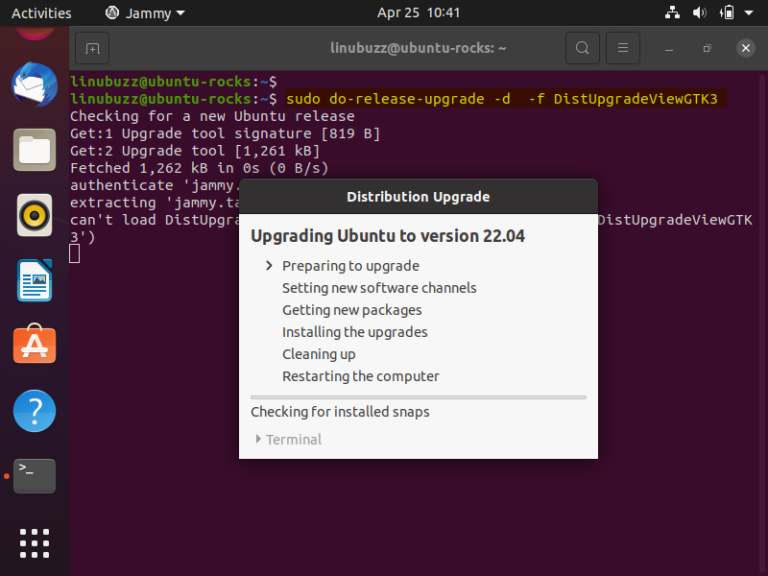Click the battery status icon
The image size is (768, 576).
click(x=727, y=13)
